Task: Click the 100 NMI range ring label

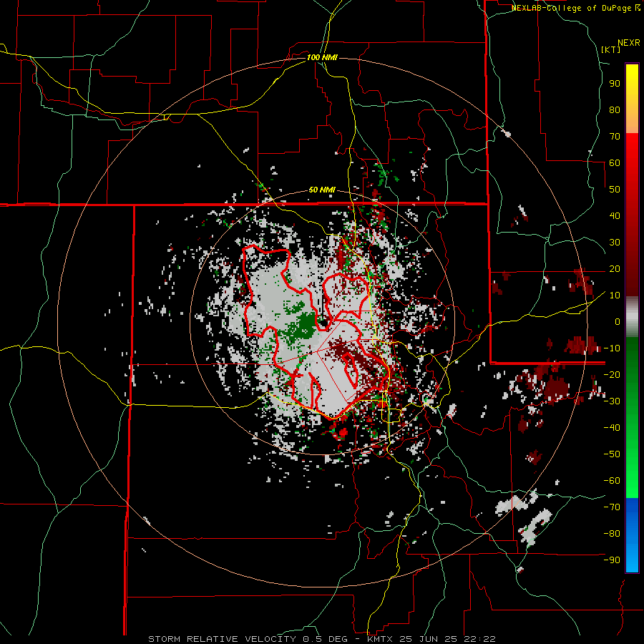Action: coord(322,57)
